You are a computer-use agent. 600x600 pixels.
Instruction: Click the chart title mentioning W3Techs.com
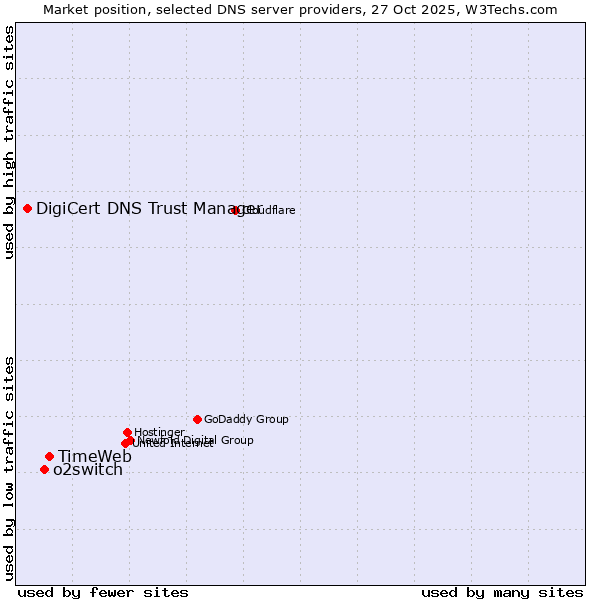pos(300,9)
